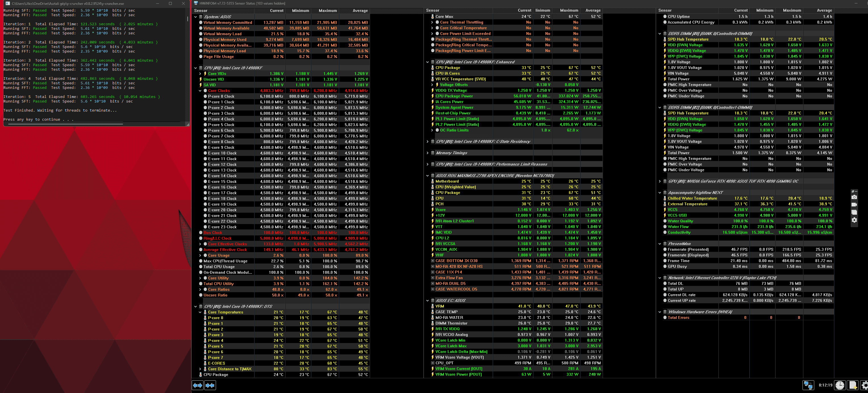868x393 pixels.
Task: Expand the Memory Timings section
Action: (x=428, y=153)
